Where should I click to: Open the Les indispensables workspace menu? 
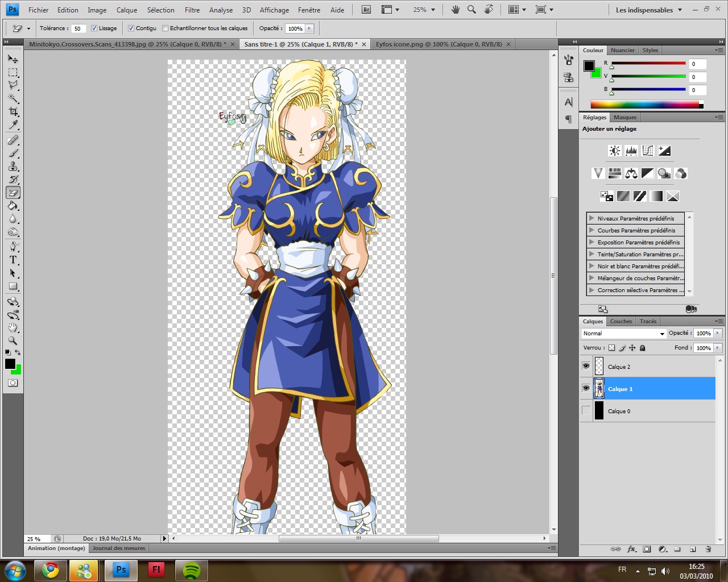pos(649,10)
